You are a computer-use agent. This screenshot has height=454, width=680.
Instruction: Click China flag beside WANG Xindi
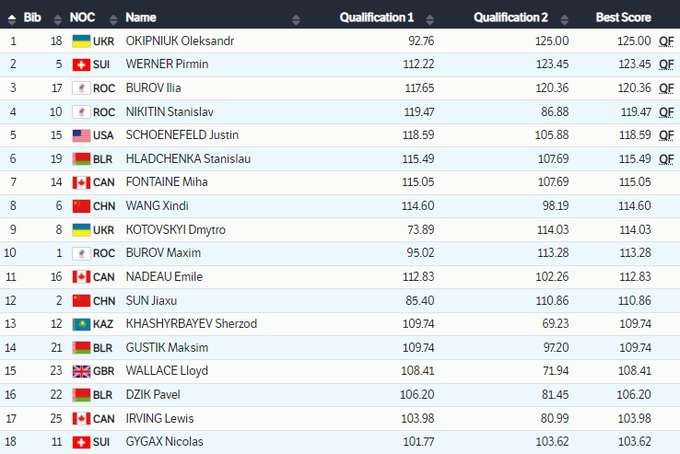(81, 206)
